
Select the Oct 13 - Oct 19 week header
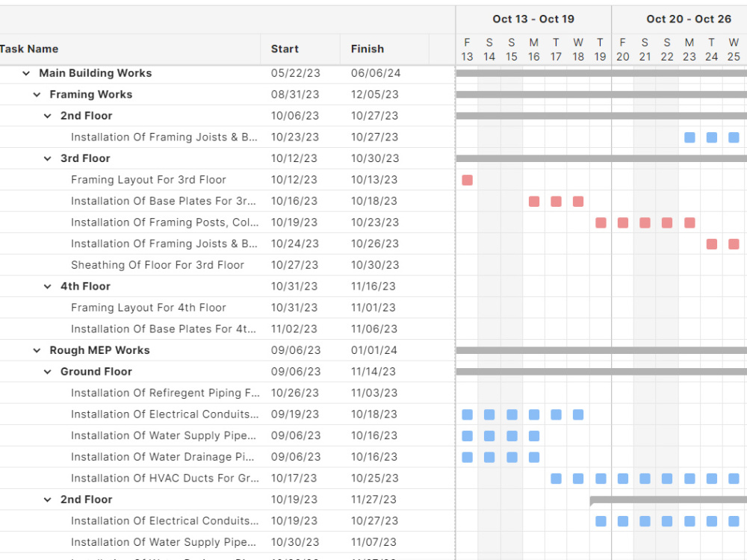pyautogui.click(x=533, y=19)
